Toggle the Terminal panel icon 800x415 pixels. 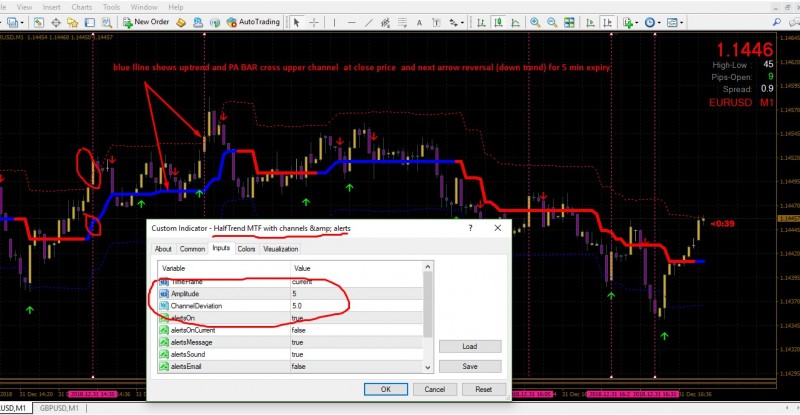89,22
